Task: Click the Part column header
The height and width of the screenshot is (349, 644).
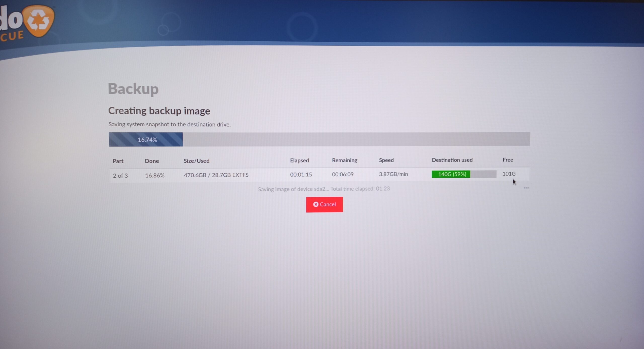Action: pyautogui.click(x=118, y=161)
